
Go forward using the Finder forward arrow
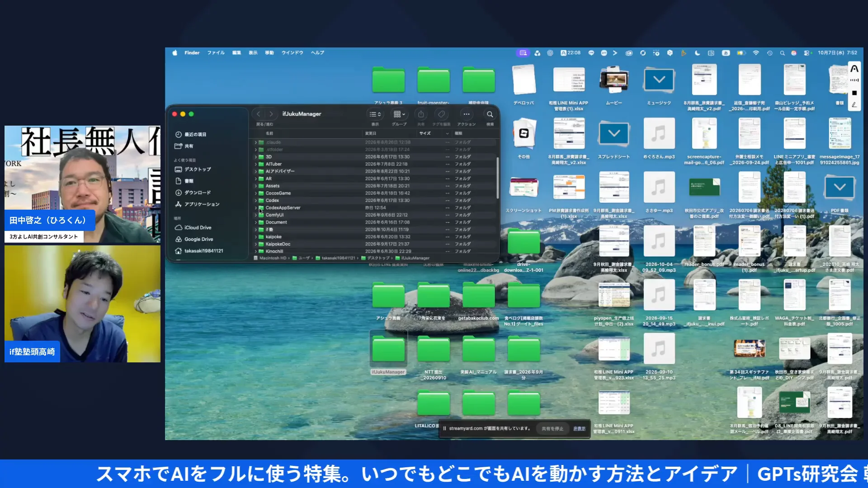pos(271,114)
